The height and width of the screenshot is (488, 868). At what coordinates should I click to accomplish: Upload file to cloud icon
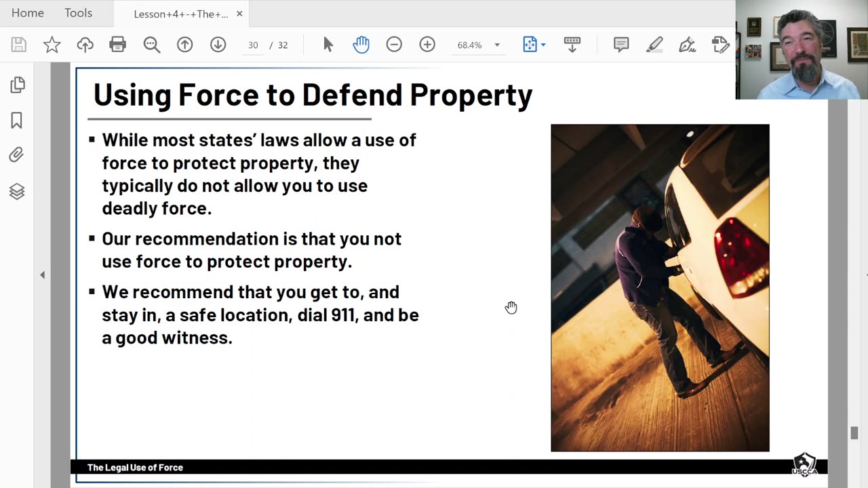click(85, 45)
